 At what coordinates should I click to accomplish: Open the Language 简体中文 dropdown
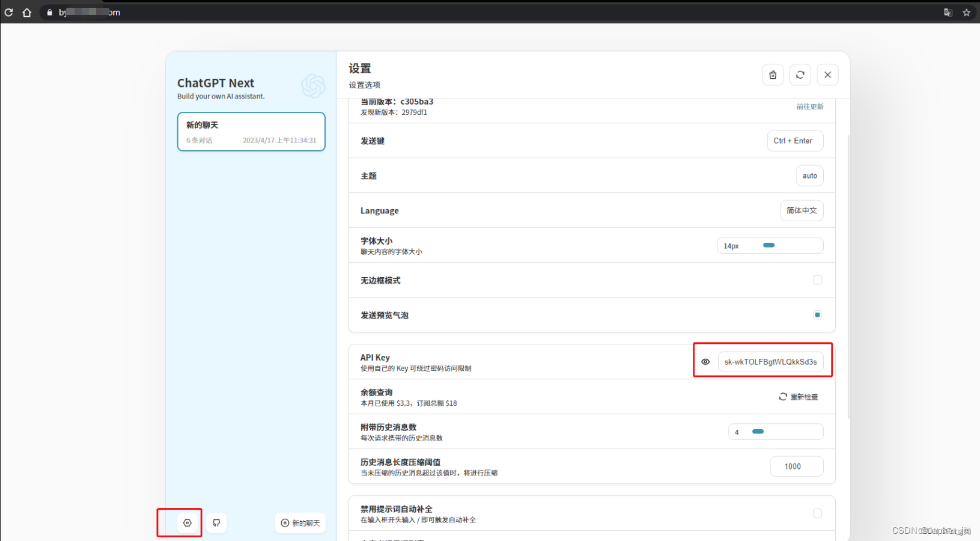802,210
